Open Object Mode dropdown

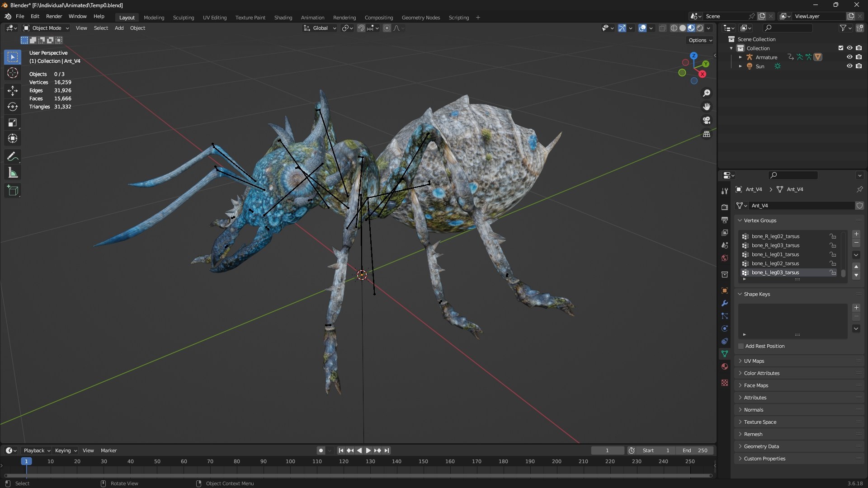coord(46,28)
